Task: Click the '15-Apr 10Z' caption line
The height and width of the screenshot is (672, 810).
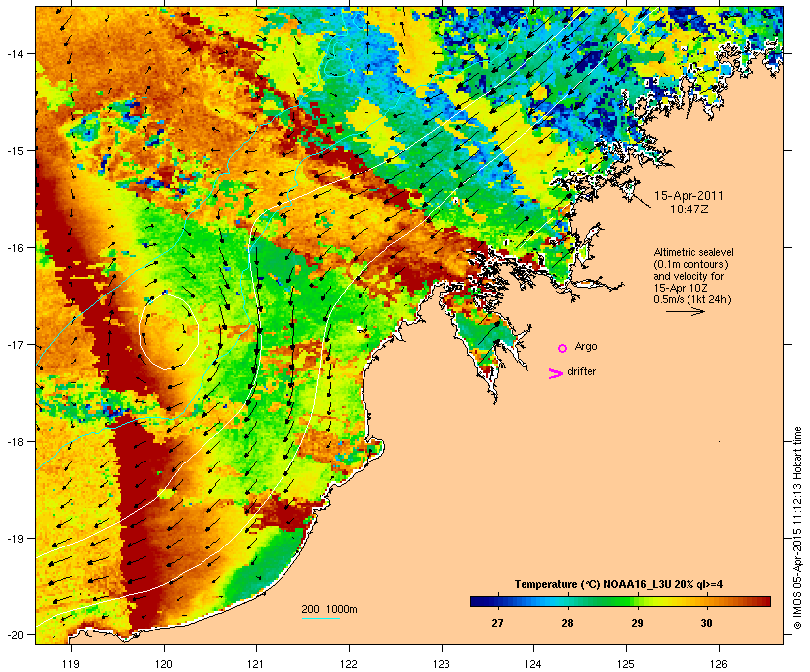Action: pyautogui.click(x=681, y=288)
